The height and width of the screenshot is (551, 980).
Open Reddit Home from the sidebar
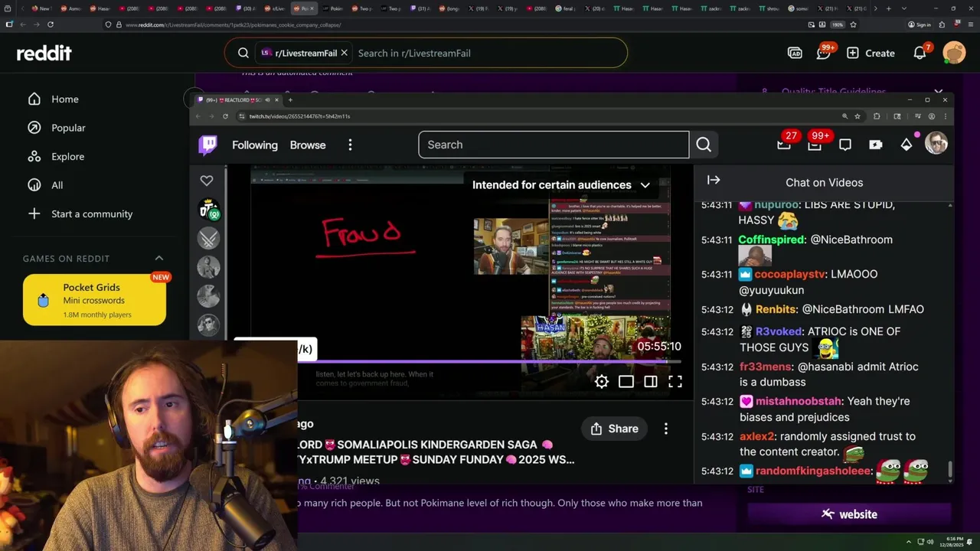tap(54, 99)
